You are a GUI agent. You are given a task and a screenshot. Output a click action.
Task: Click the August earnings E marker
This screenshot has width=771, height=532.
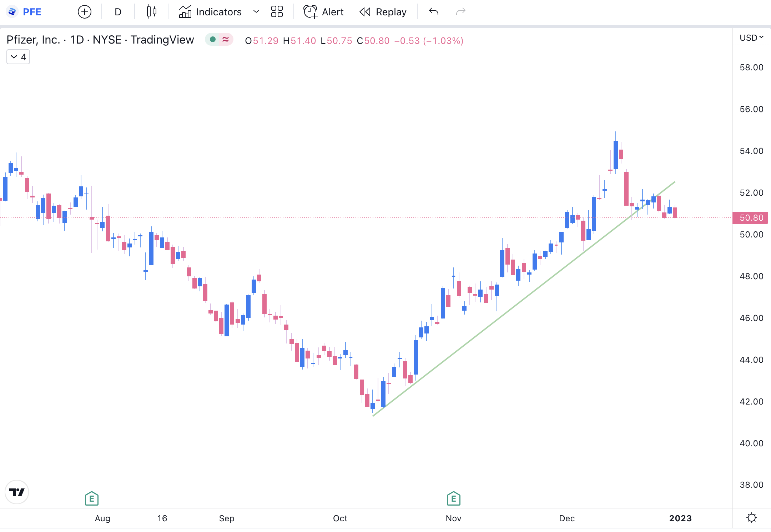point(92,498)
